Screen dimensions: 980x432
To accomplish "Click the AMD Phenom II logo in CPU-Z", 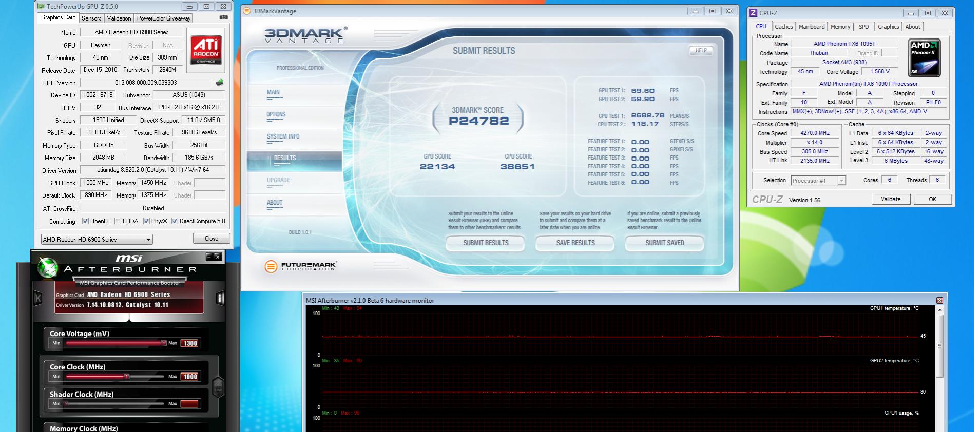I will pyautogui.click(x=925, y=58).
